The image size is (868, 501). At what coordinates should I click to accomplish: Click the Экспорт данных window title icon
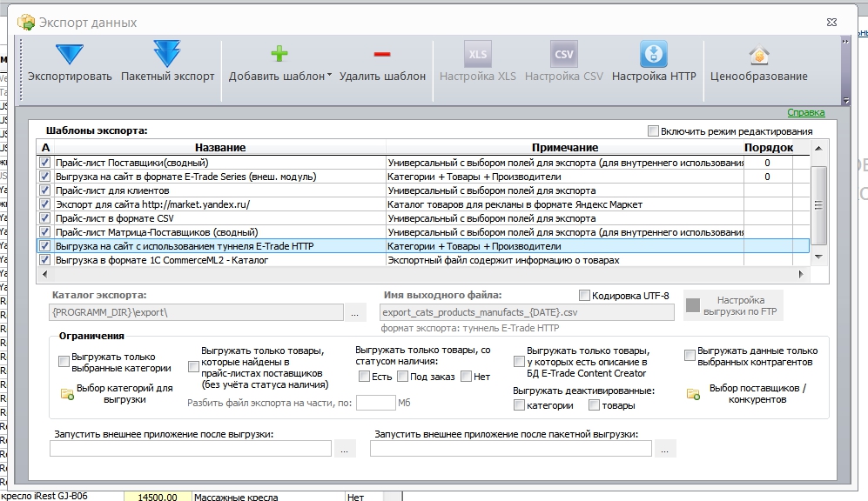click(26, 23)
